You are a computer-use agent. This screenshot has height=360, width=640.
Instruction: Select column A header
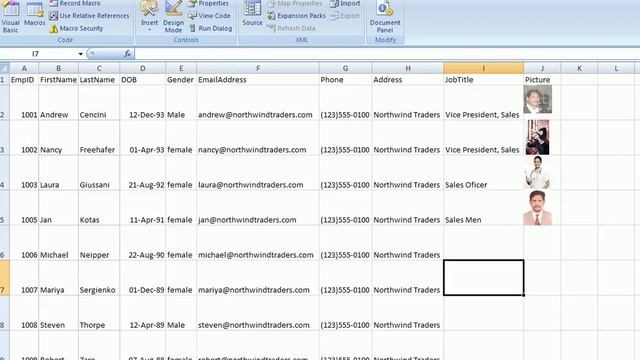click(x=24, y=69)
